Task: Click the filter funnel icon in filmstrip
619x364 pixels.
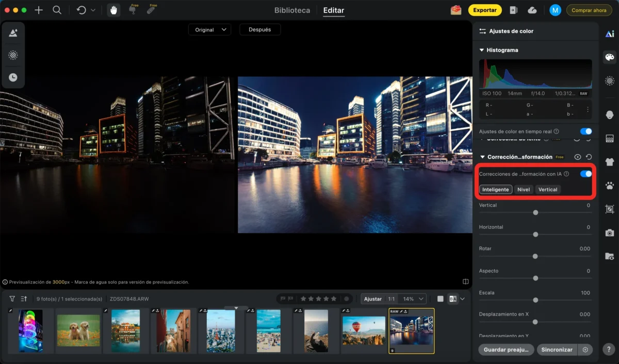Action: click(x=12, y=299)
